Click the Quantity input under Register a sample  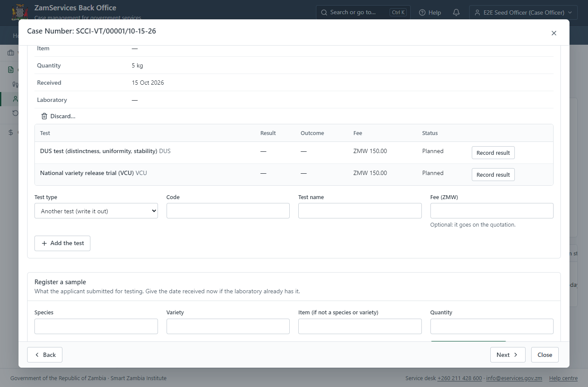point(492,326)
